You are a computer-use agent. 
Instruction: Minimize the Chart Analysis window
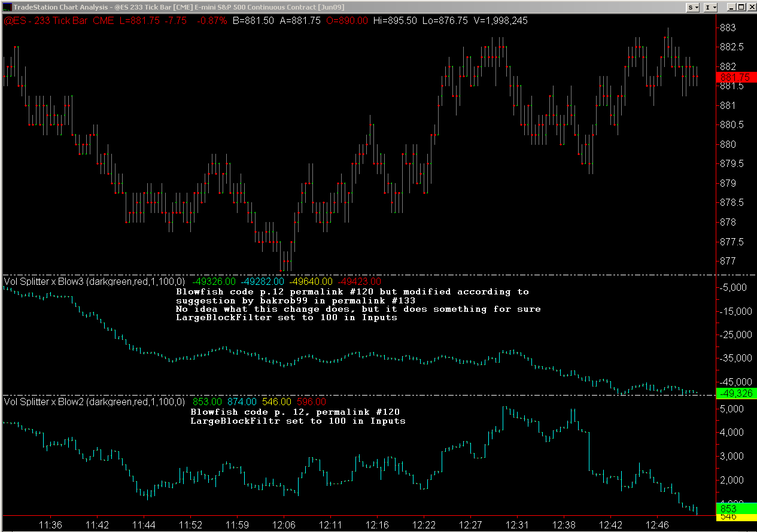[x=731, y=7]
